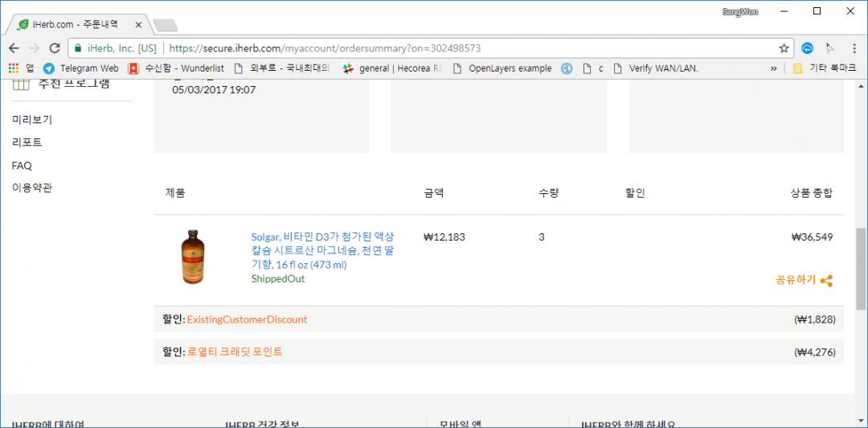Click the blue circular extension icon in toolbar

[808, 48]
